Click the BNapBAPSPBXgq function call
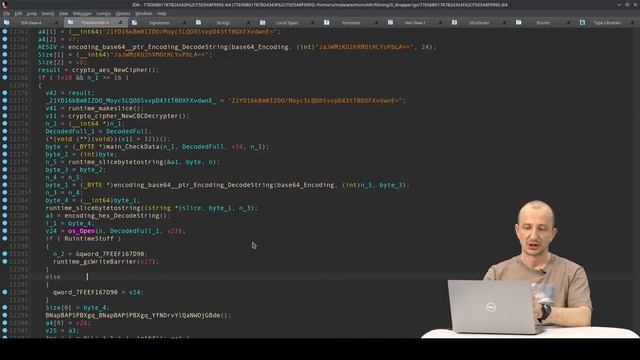Viewport: 640px width, 360px height. (134, 315)
